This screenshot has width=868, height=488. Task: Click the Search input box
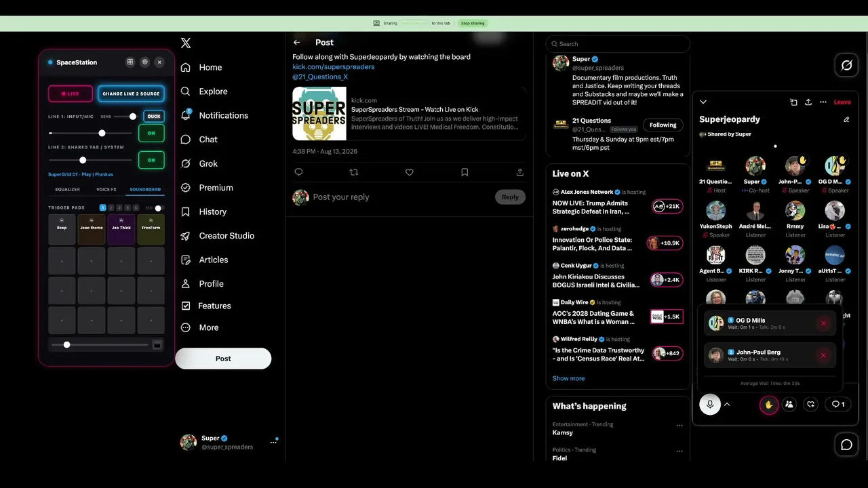(617, 44)
